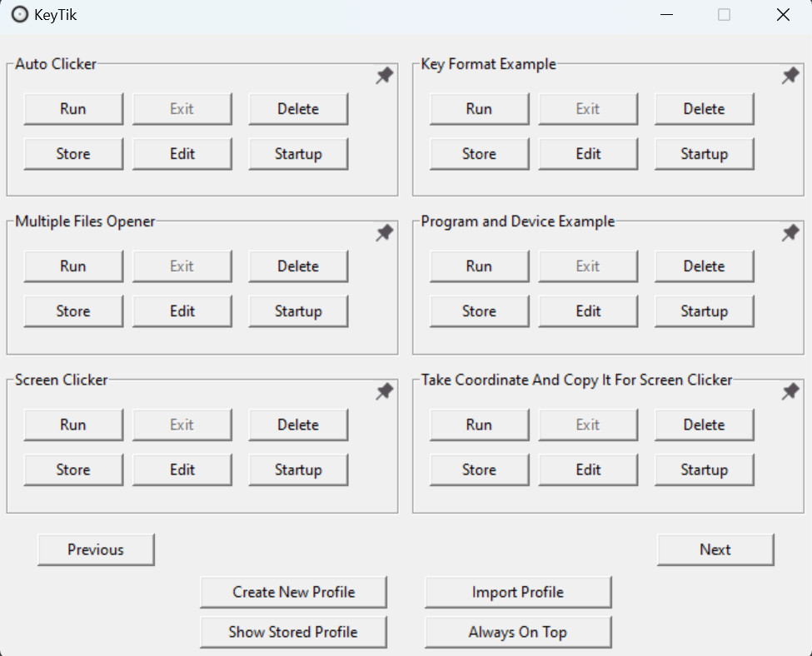Image resolution: width=812 pixels, height=656 pixels.
Task: Click the KeyTik app icon in title bar
Action: tap(20, 15)
